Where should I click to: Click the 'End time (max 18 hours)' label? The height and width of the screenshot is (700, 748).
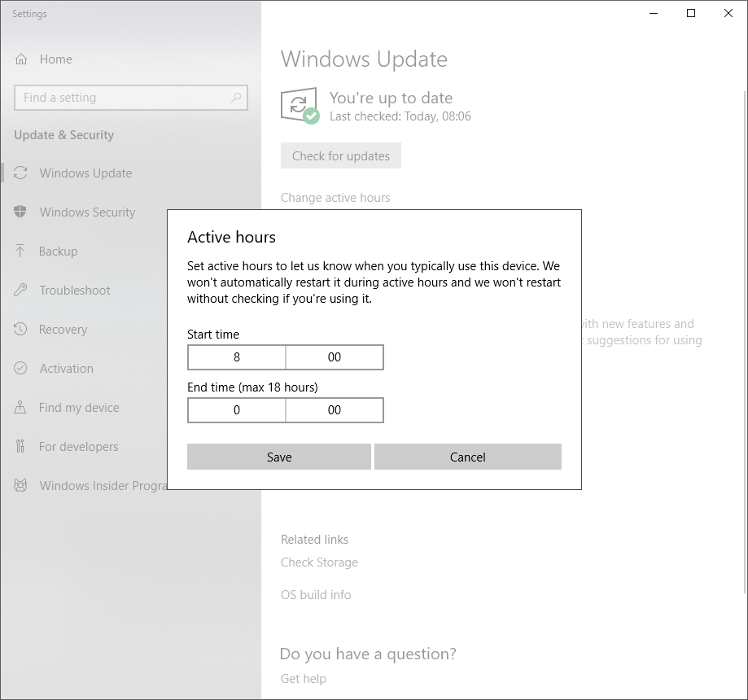252,387
